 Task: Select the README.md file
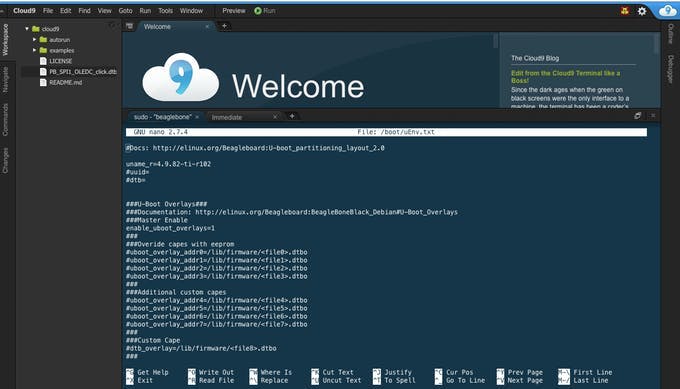tap(65, 82)
